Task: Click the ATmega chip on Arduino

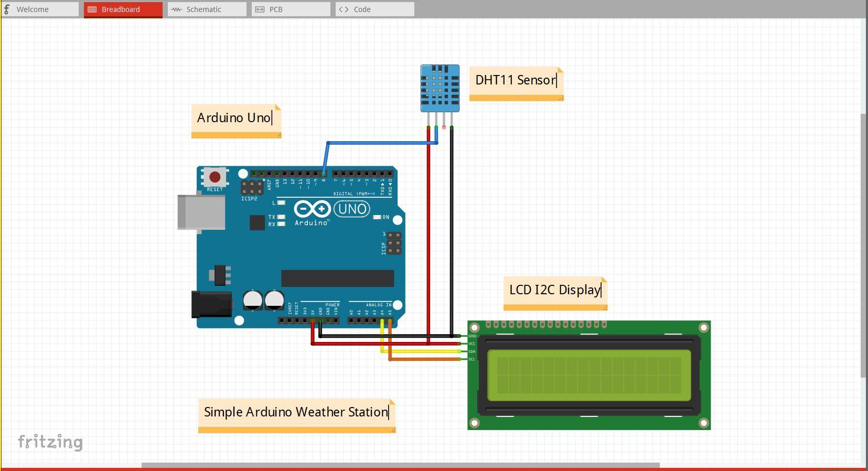Action: point(337,279)
